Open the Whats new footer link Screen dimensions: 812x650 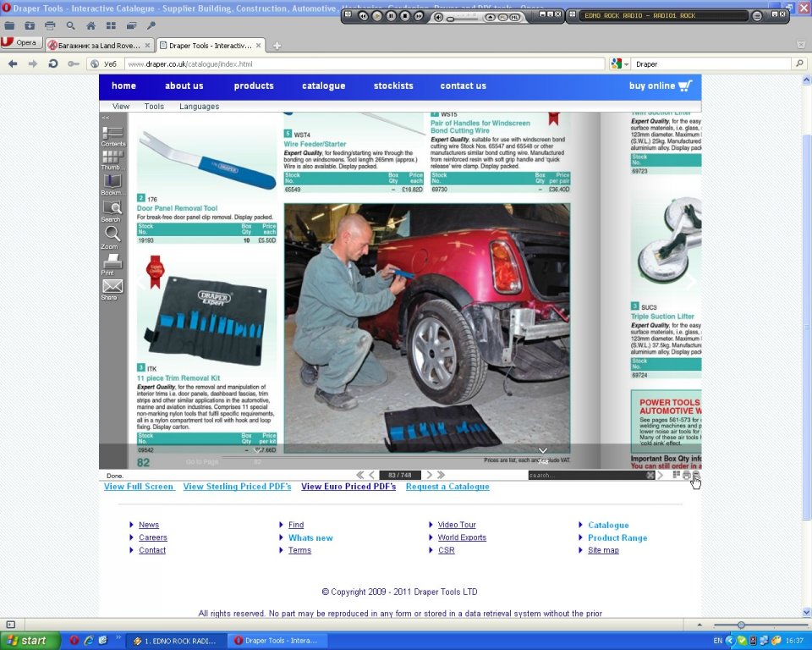(310, 537)
